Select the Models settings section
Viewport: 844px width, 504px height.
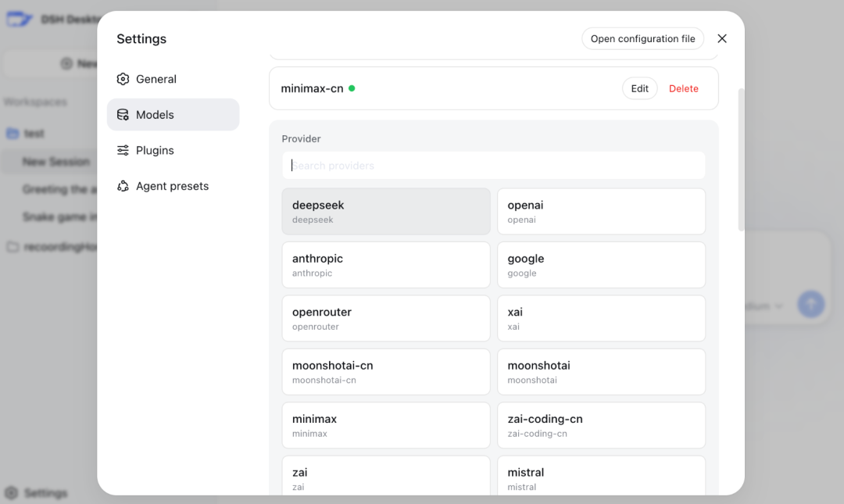173,115
